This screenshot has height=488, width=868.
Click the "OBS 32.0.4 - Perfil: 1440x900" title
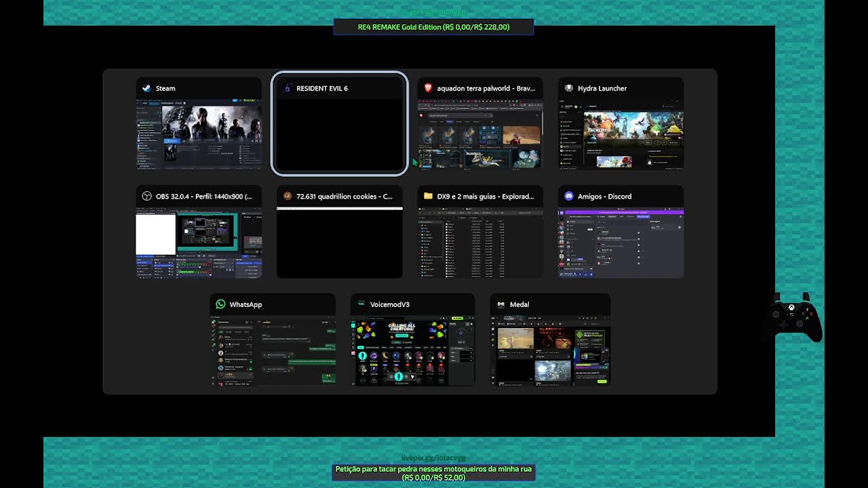(204, 197)
